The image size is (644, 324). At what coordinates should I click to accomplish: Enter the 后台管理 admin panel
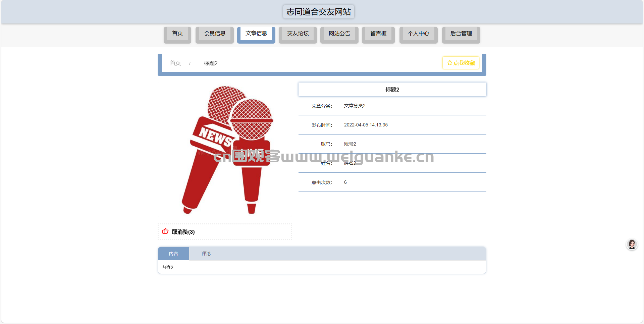(461, 33)
